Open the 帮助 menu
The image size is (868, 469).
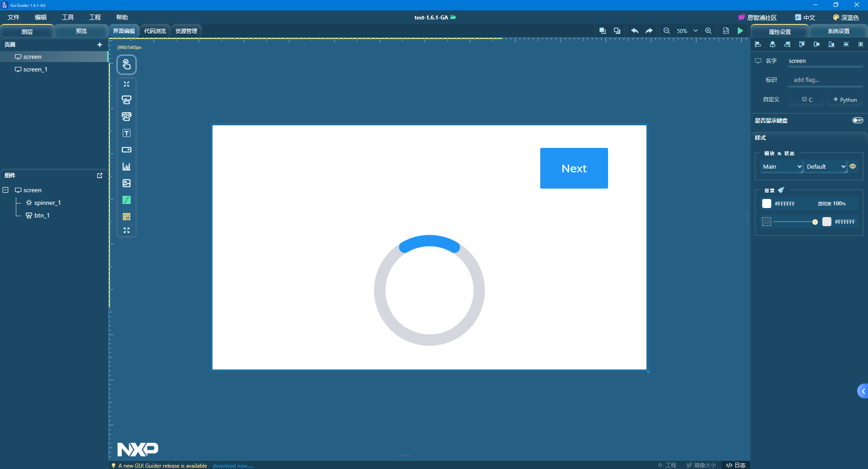pyautogui.click(x=122, y=17)
